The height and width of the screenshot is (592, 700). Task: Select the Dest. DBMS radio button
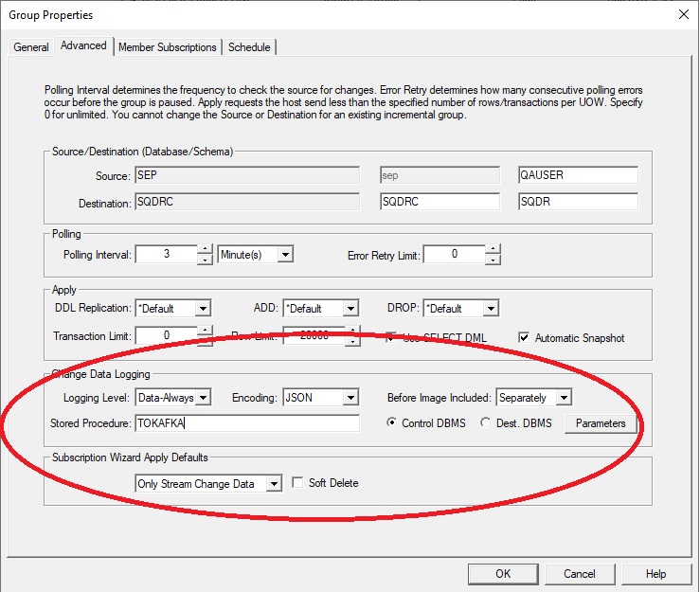click(x=487, y=423)
